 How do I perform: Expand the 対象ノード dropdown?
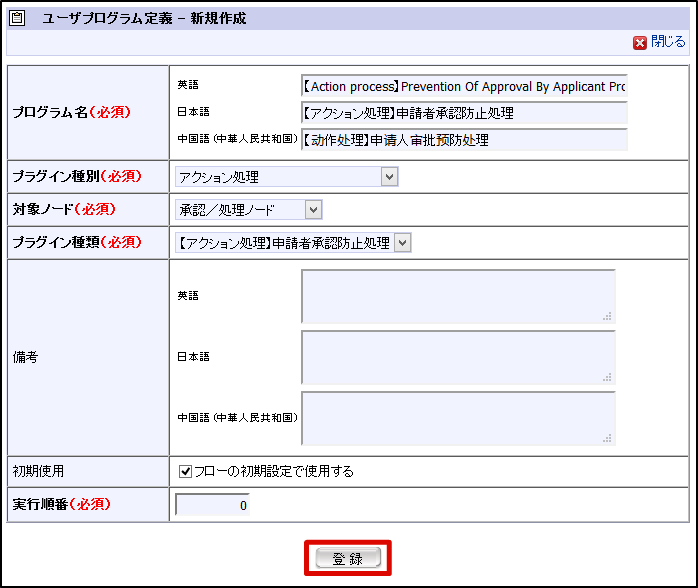tap(248, 209)
